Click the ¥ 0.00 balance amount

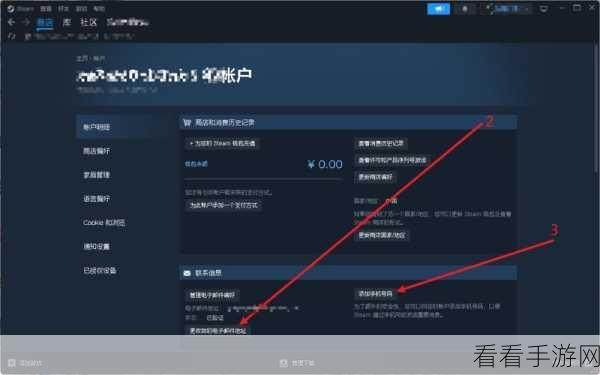pyautogui.click(x=325, y=165)
